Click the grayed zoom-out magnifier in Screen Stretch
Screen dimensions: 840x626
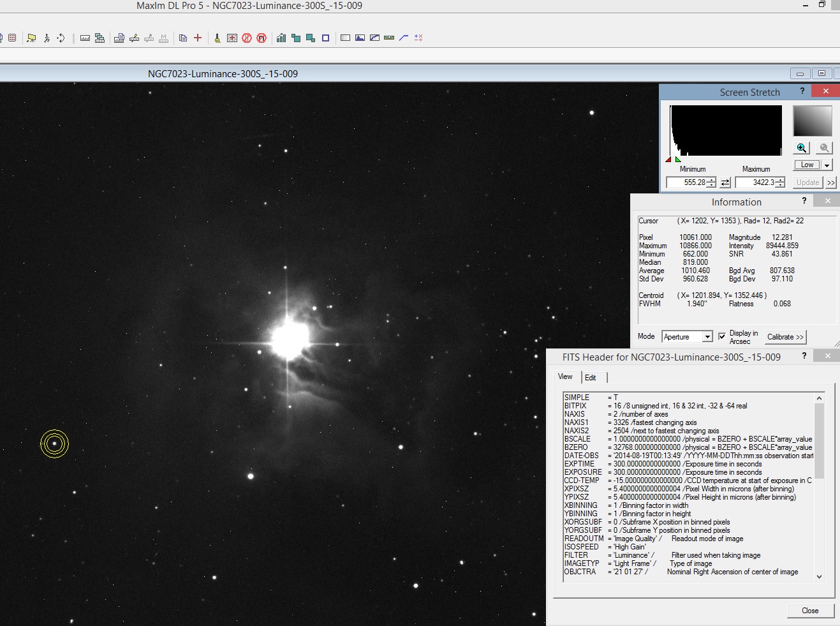pyautogui.click(x=824, y=147)
